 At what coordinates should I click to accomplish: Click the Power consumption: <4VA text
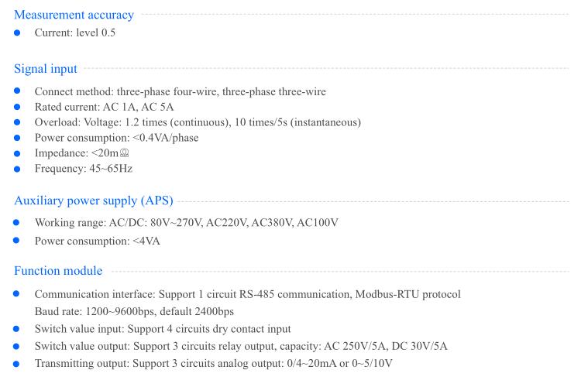98,241
